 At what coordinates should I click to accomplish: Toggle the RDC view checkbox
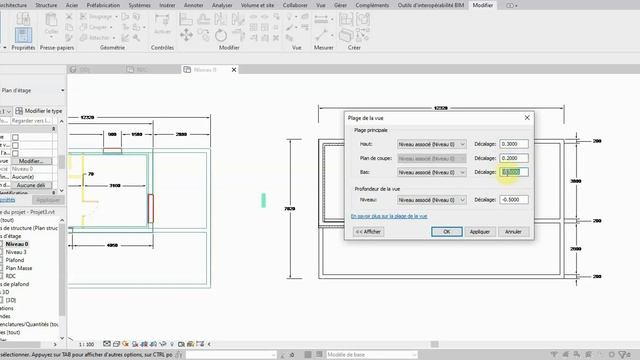pyautogui.click(x=1, y=276)
